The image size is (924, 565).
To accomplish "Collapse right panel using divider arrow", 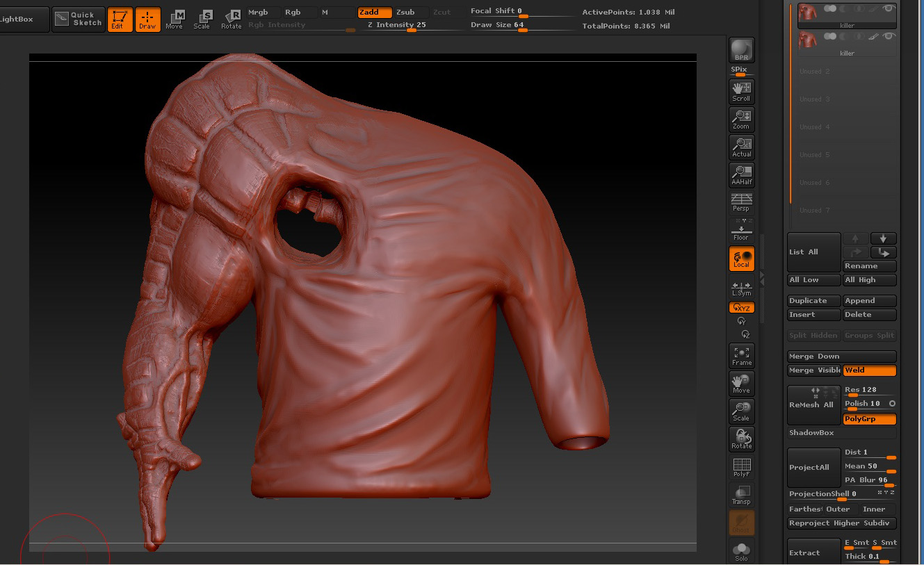I will (762, 278).
